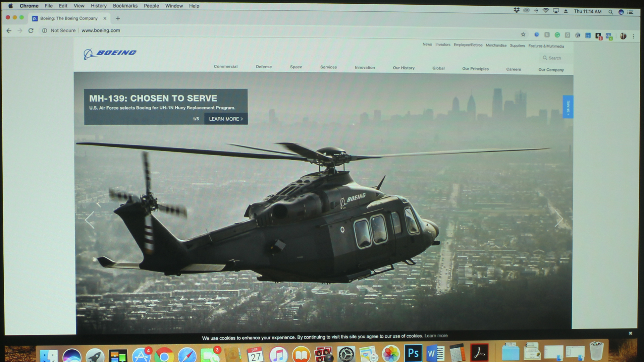Visit the Careers page
The height and width of the screenshot is (362, 644).
pos(514,69)
